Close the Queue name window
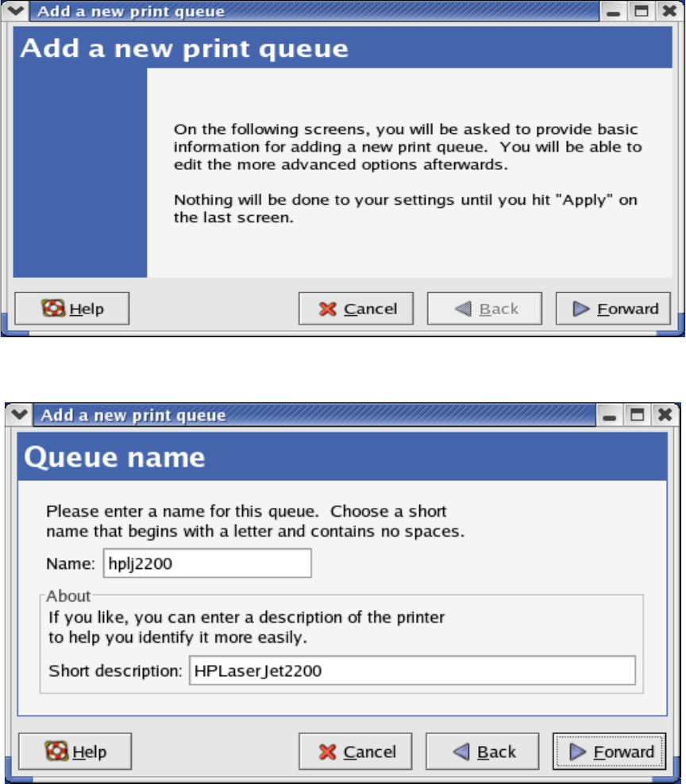686x784 pixels. pyautogui.click(x=665, y=415)
